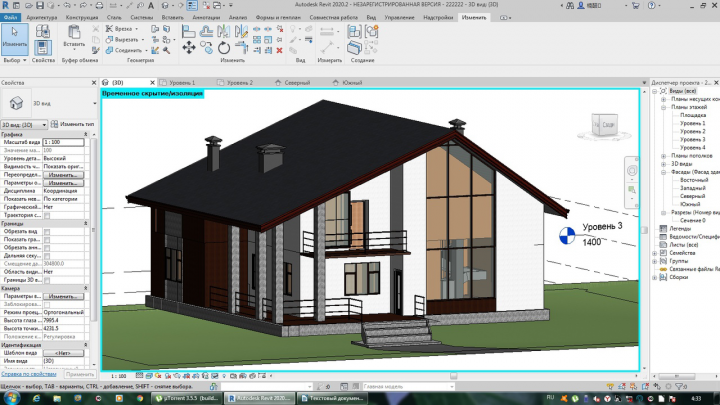Screen dimensions: 720x405
Task: Click the Print icon
Action: click(x=99, y=6)
